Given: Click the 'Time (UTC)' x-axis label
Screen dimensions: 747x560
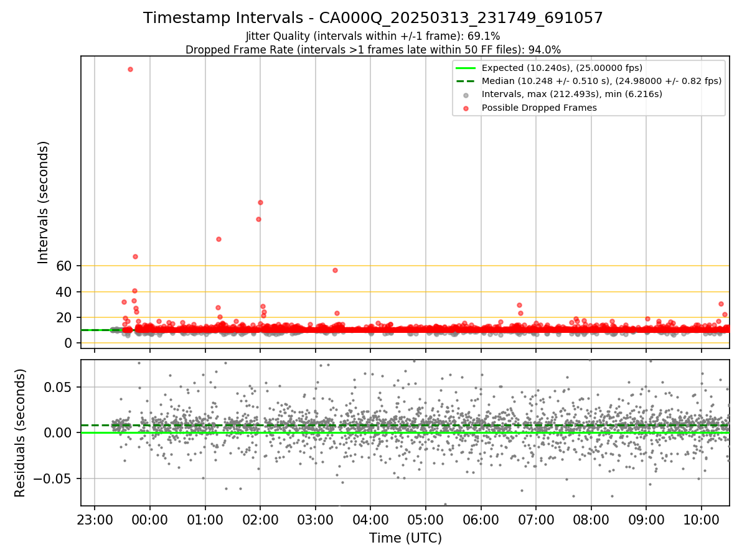Looking at the screenshot, I should (405, 538).
